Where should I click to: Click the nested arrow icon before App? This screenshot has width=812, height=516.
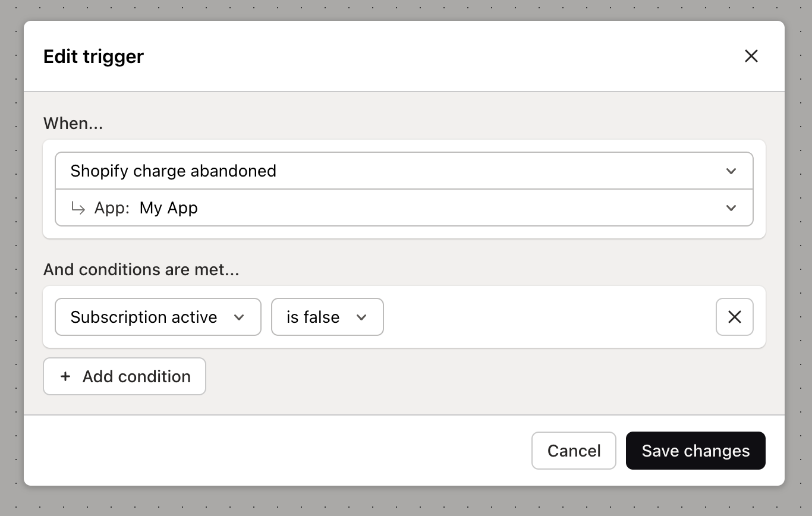click(78, 208)
